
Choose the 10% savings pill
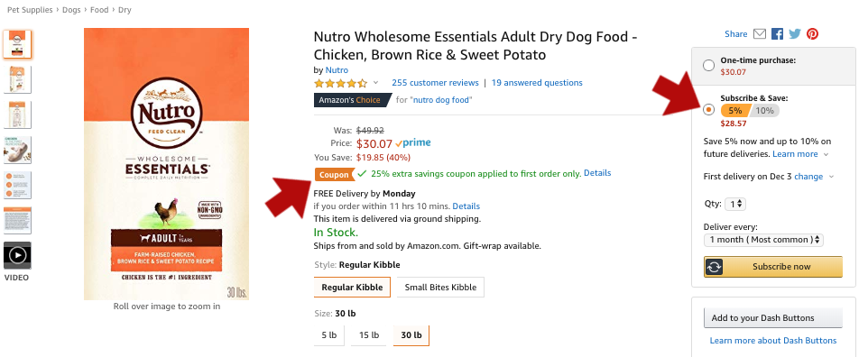click(x=764, y=111)
